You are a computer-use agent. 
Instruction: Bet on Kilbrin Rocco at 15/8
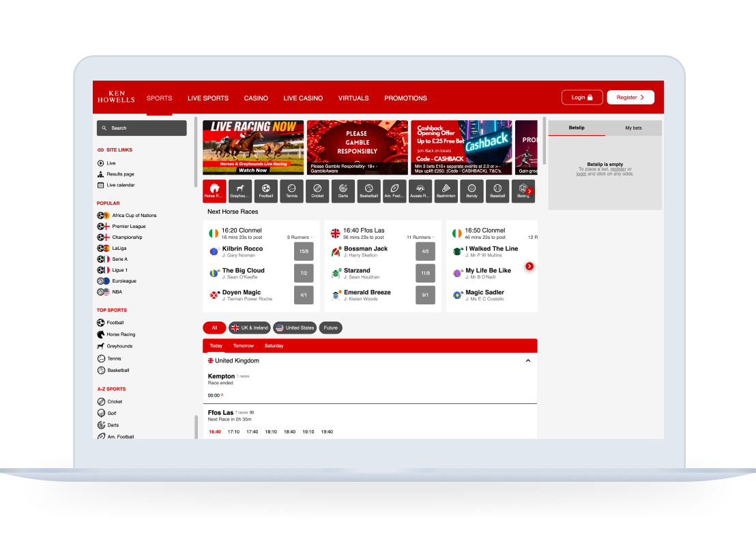coord(304,251)
